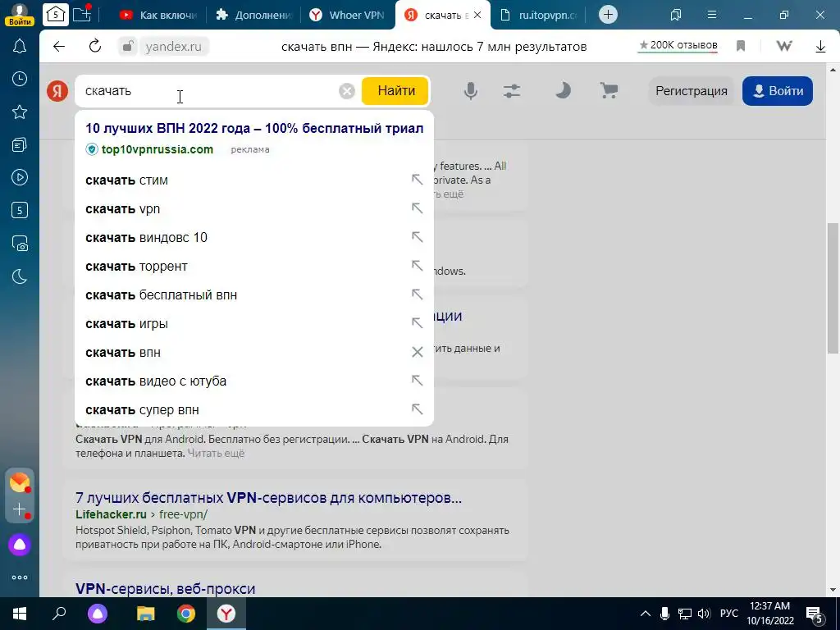Open collections icon in sidebar
Viewport: 840px width, 630px height.
pos(20,144)
